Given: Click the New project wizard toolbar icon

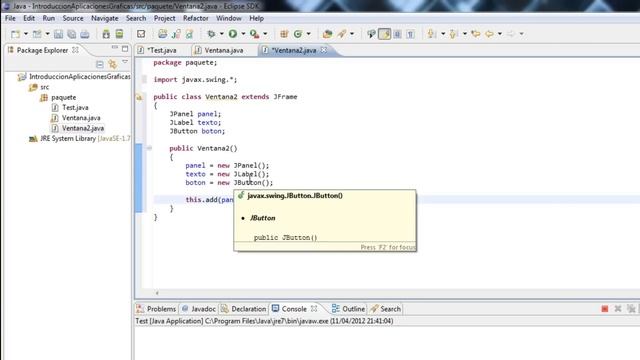Looking at the screenshot, I should [x=37, y=34].
